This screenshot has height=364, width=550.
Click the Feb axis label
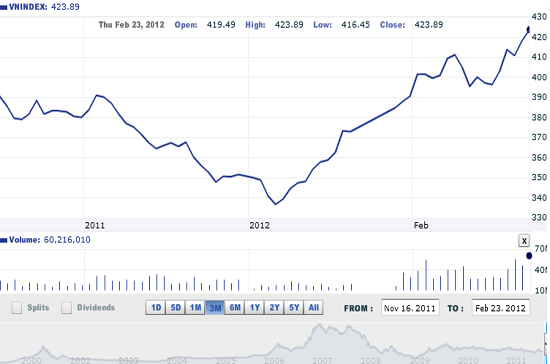421,225
